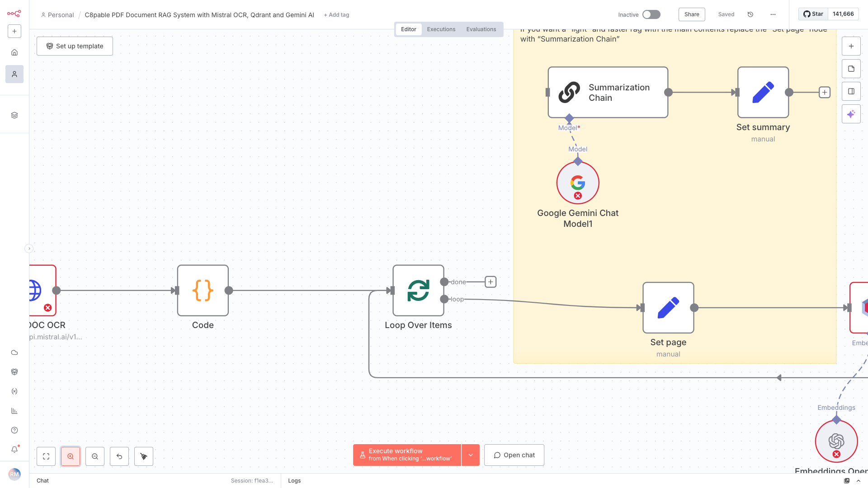The height and width of the screenshot is (488, 868).
Task: Click the Add tag link
Action: (x=336, y=15)
